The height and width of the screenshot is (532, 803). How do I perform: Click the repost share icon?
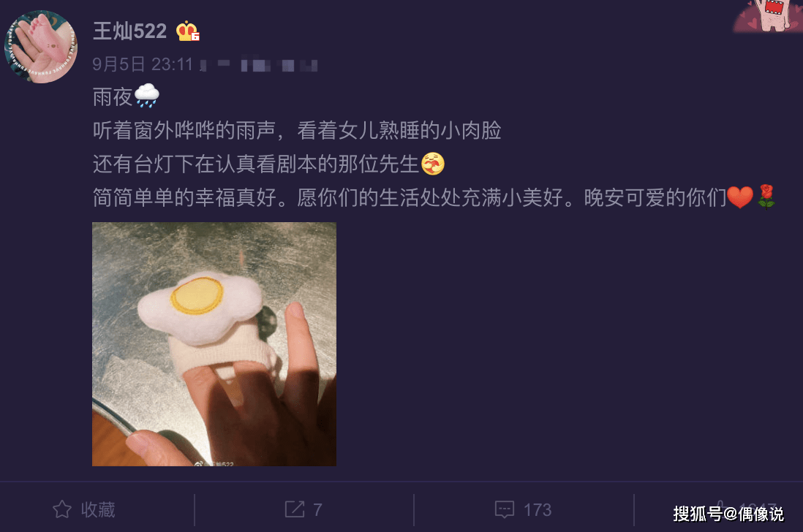click(x=295, y=509)
